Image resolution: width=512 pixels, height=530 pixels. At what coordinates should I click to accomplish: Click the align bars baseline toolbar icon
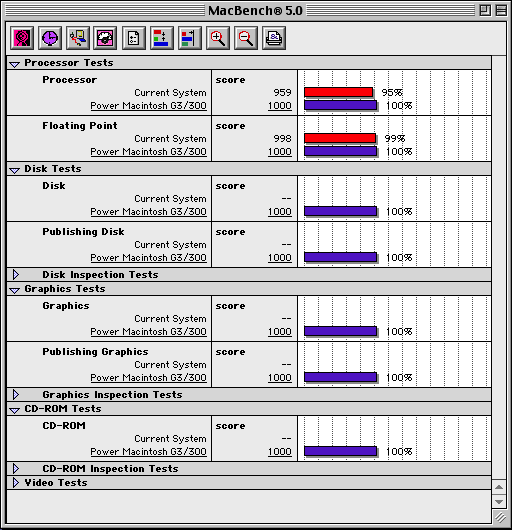pos(190,38)
